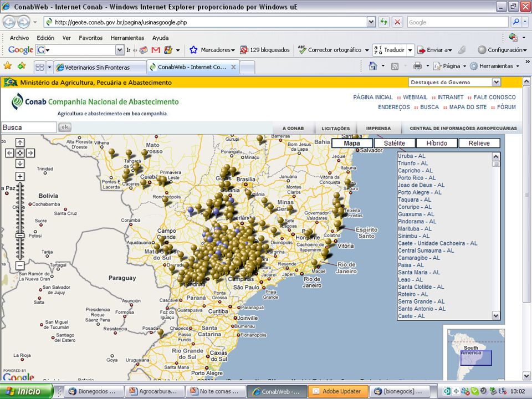
Task: Pan the map right with arrow
Action: coord(30,153)
